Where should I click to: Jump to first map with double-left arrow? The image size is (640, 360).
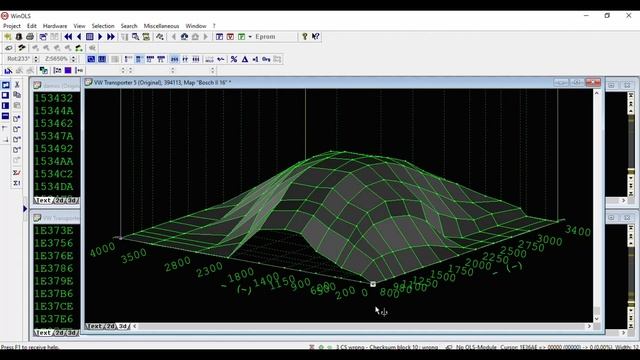pyautogui.click(x=68, y=37)
